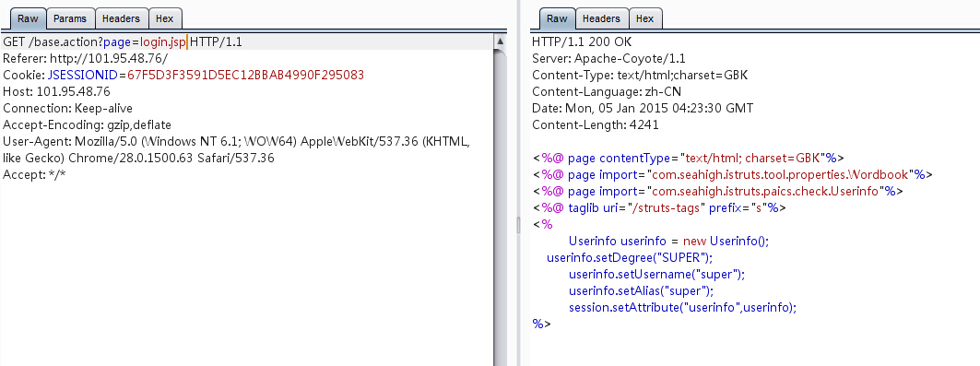Switch to the request Raw tab
Screen dimensions: 980x366
tap(28, 18)
